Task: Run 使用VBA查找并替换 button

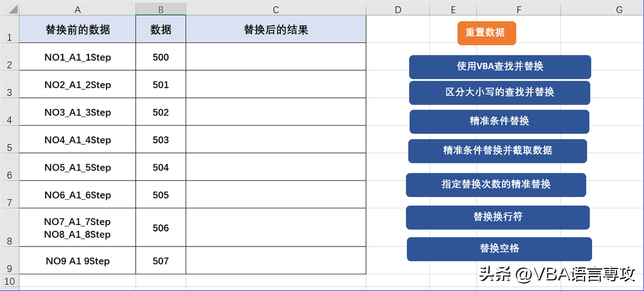Action: (x=500, y=67)
